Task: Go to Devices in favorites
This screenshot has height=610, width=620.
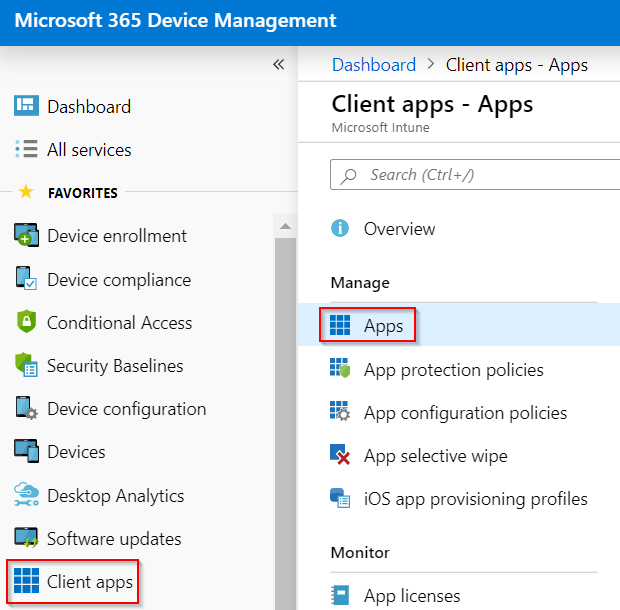Action: (x=76, y=452)
